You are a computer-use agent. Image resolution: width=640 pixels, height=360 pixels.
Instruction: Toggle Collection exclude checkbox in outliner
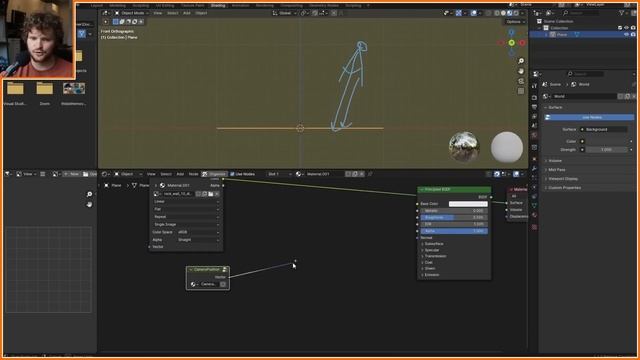pyautogui.click(x=620, y=28)
